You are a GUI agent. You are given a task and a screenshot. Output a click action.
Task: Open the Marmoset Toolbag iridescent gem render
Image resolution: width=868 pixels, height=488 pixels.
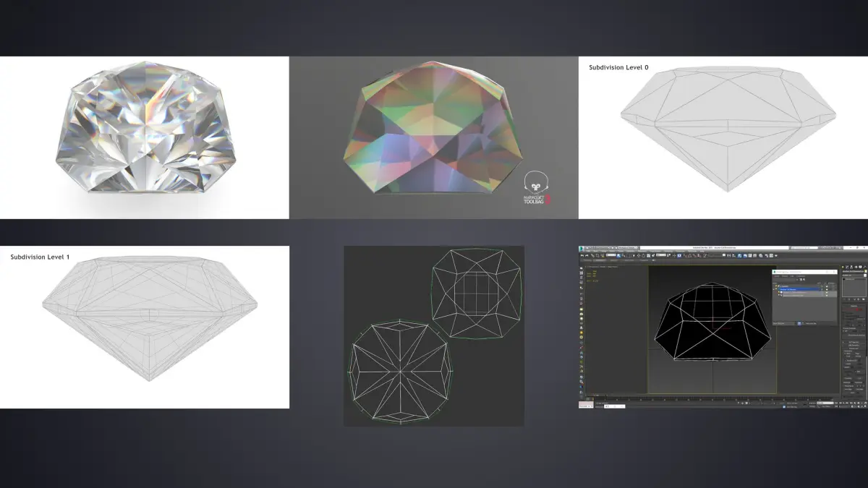coord(434,137)
